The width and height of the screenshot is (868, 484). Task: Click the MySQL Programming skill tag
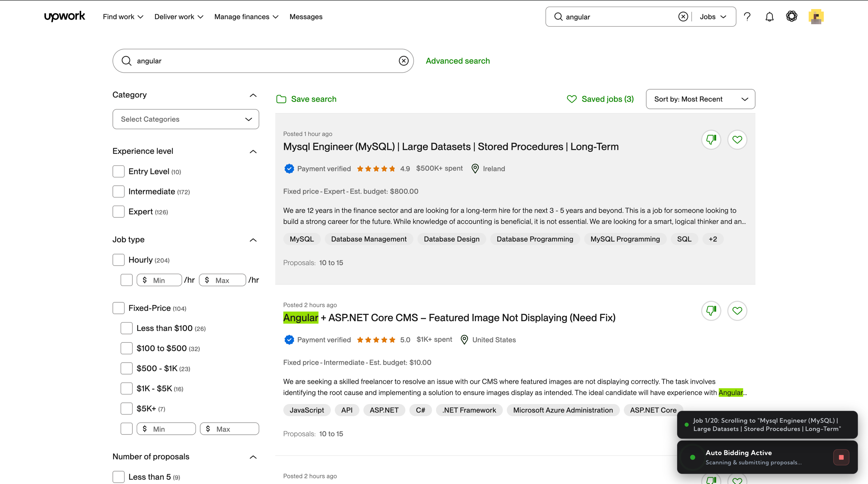click(625, 239)
